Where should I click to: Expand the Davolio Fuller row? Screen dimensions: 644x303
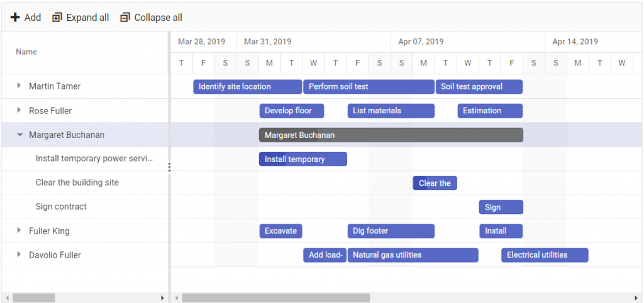18,254
